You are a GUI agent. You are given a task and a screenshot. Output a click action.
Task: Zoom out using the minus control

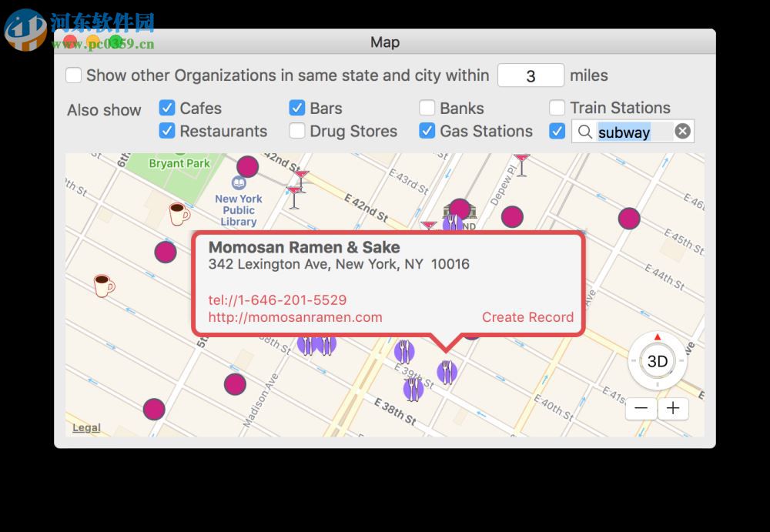coord(641,409)
